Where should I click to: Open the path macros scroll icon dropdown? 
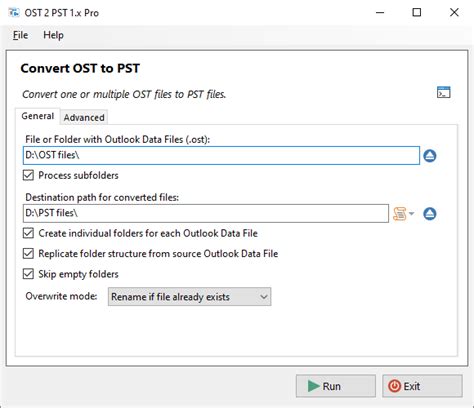[x=403, y=214]
